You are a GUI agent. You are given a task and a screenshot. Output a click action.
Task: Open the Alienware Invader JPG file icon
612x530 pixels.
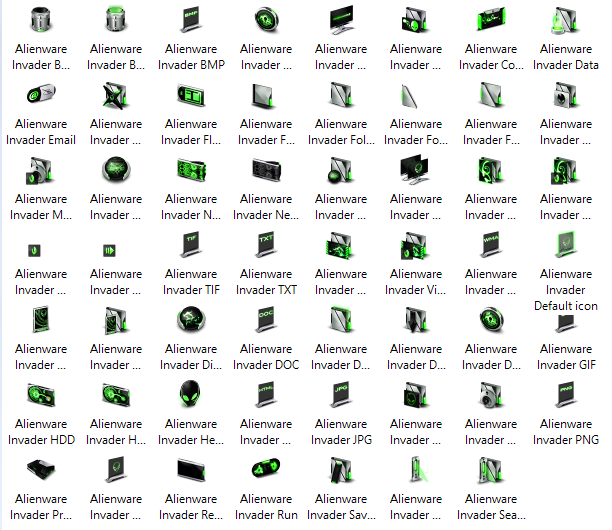341,395
